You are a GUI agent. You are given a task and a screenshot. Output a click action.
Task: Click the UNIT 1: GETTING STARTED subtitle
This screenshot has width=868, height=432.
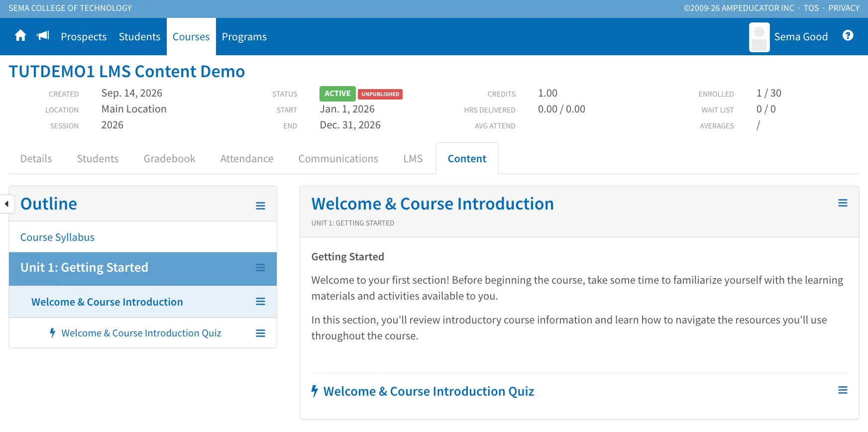tap(353, 223)
